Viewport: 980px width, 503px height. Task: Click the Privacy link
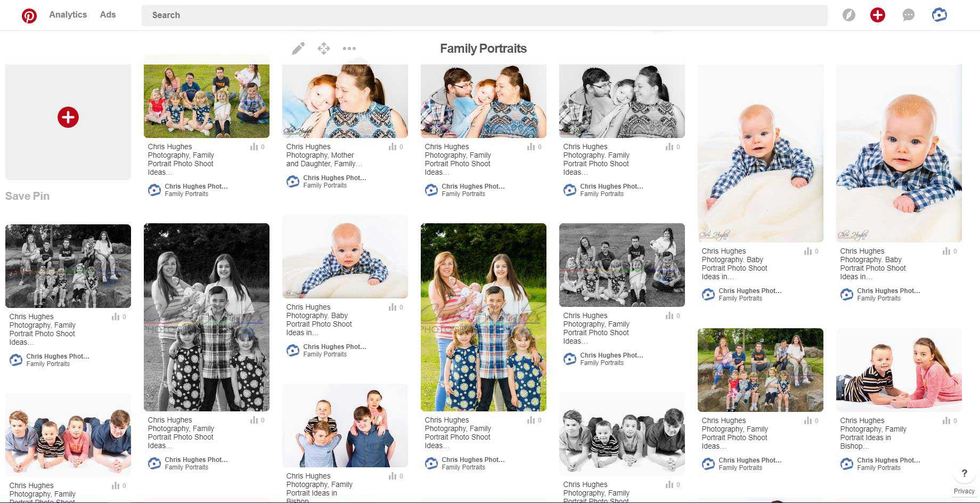964,491
